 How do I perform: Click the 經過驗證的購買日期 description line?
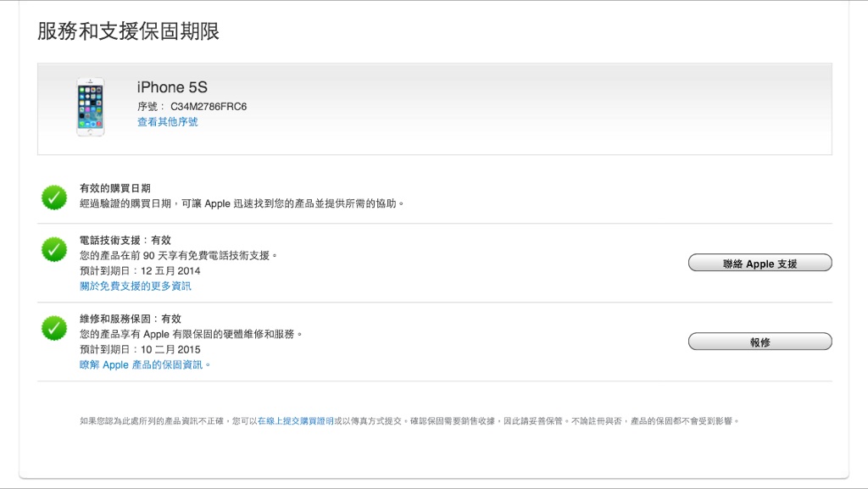(242, 203)
